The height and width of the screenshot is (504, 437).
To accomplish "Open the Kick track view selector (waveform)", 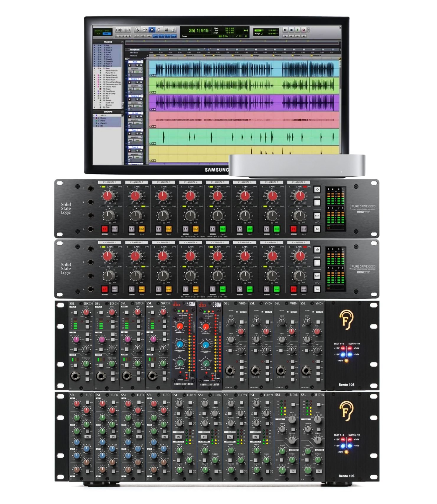I will coord(135,69).
